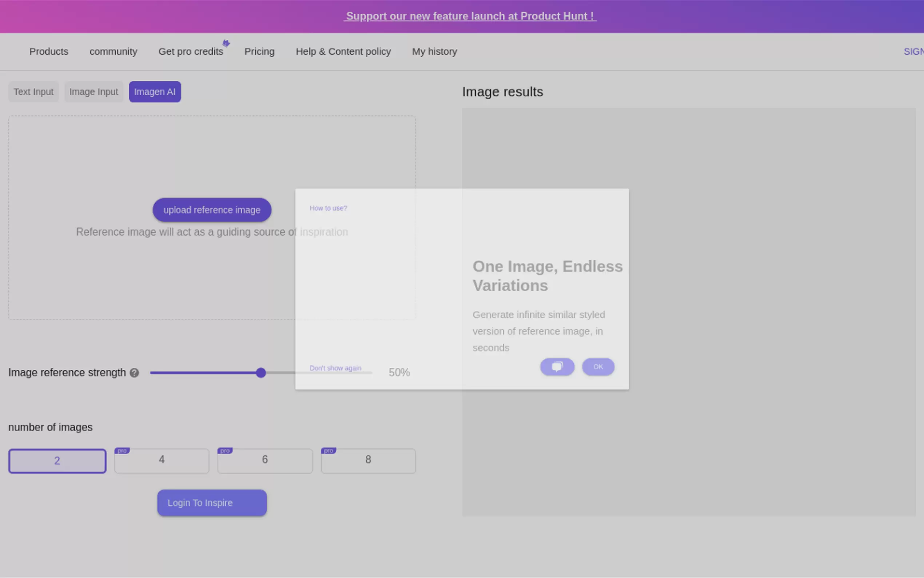Select 4 images pro option
924x578 pixels.
(162, 461)
